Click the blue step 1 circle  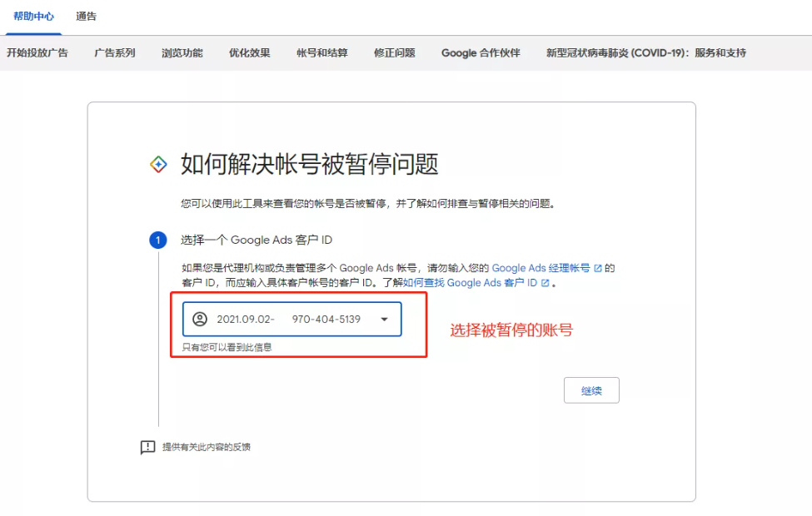(x=158, y=241)
